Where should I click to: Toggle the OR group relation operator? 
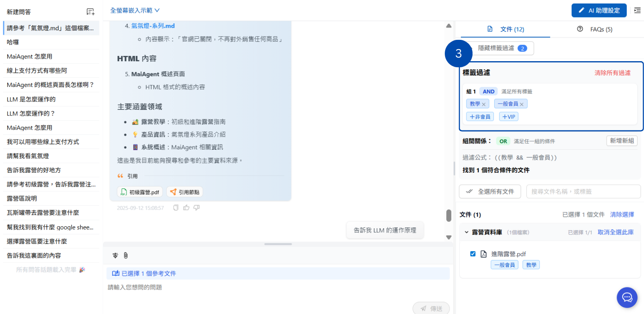click(x=503, y=141)
